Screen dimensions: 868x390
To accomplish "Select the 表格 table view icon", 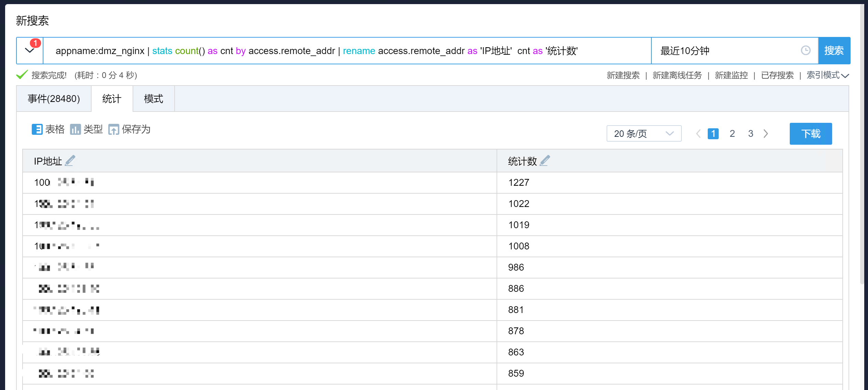I will pos(37,129).
